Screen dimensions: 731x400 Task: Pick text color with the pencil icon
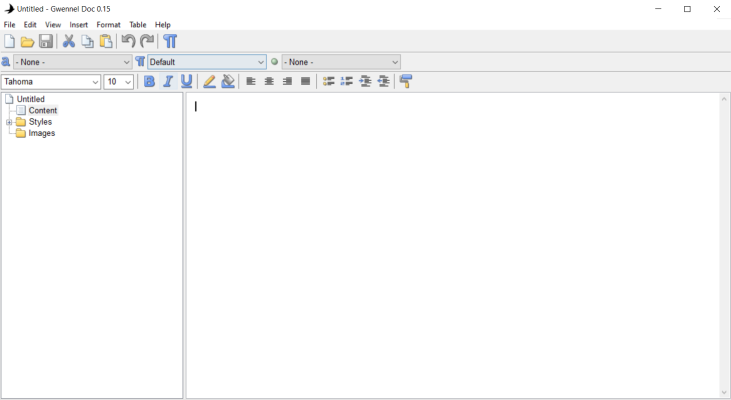(x=209, y=82)
